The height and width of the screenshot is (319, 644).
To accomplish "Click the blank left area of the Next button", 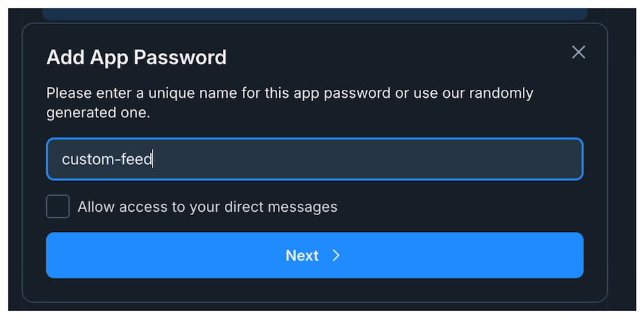I will click(x=134, y=255).
